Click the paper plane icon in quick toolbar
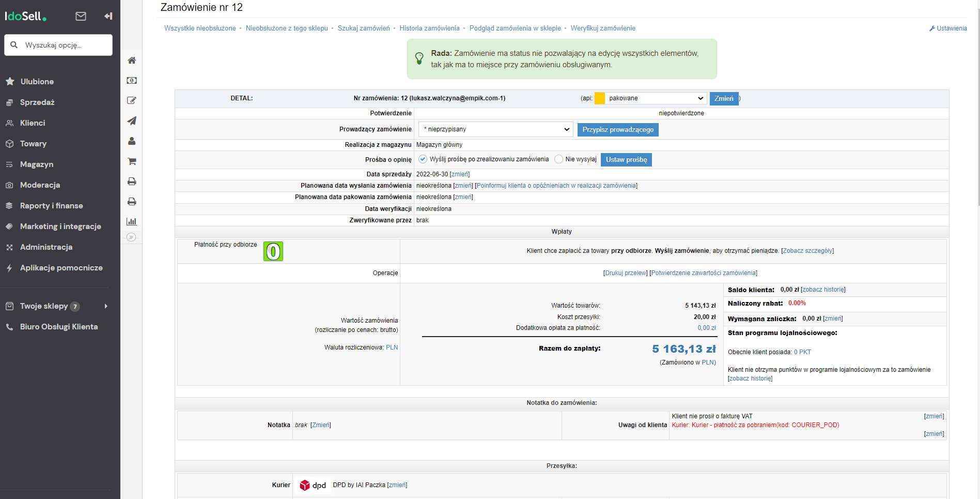 (x=132, y=121)
